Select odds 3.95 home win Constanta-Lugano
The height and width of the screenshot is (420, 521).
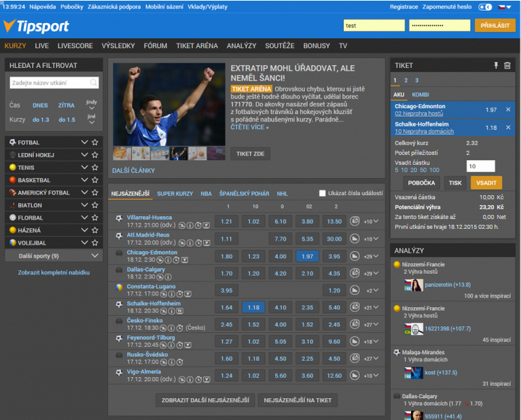tap(227, 290)
